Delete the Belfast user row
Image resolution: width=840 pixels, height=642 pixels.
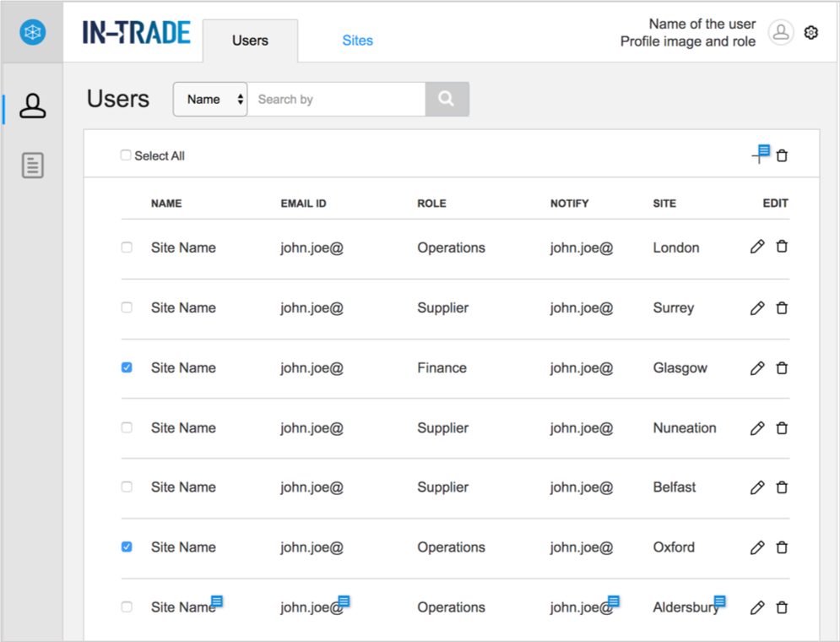782,487
